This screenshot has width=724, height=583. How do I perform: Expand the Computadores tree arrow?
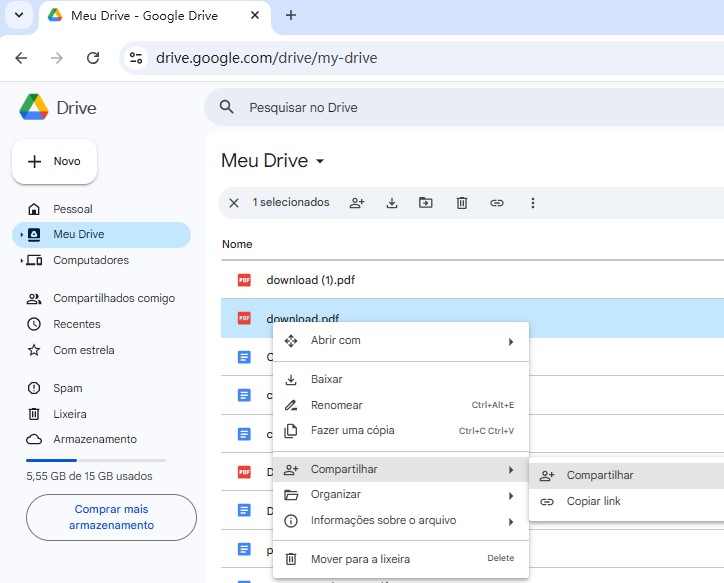(21, 261)
